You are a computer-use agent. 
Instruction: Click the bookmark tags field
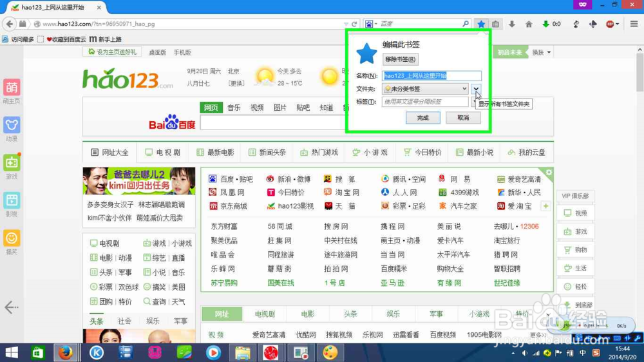point(425,102)
